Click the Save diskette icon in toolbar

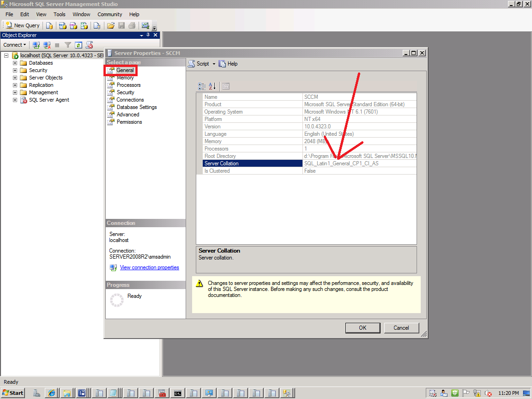point(121,25)
